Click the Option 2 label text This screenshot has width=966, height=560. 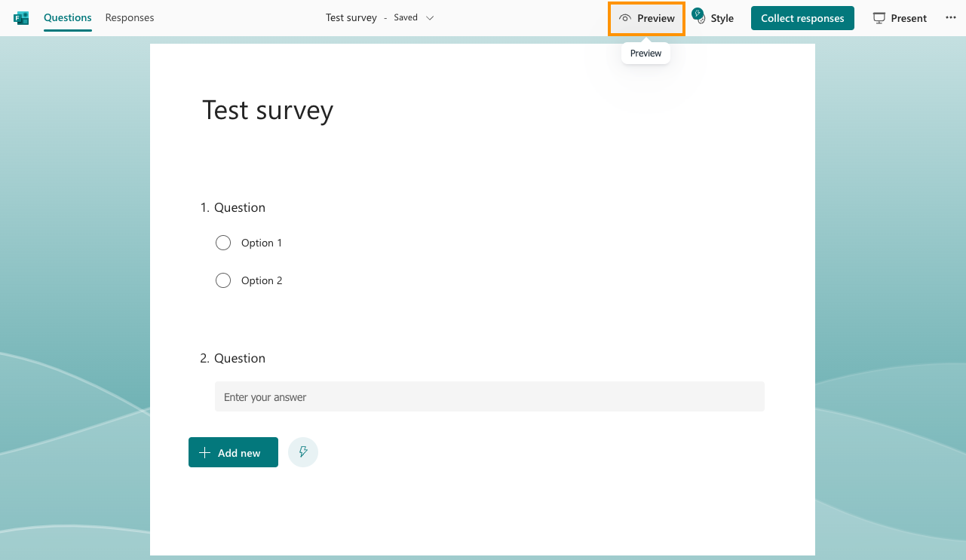(262, 280)
